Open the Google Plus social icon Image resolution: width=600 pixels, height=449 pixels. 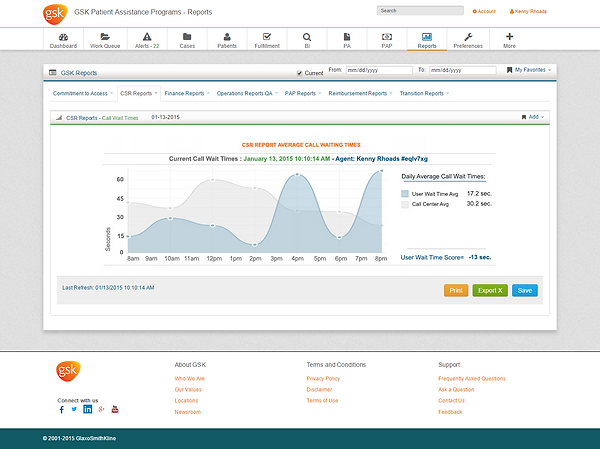click(101, 409)
